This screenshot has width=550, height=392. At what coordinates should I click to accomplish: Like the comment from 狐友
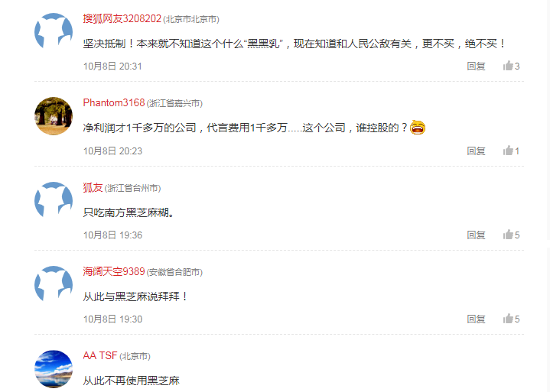pos(511,235)
